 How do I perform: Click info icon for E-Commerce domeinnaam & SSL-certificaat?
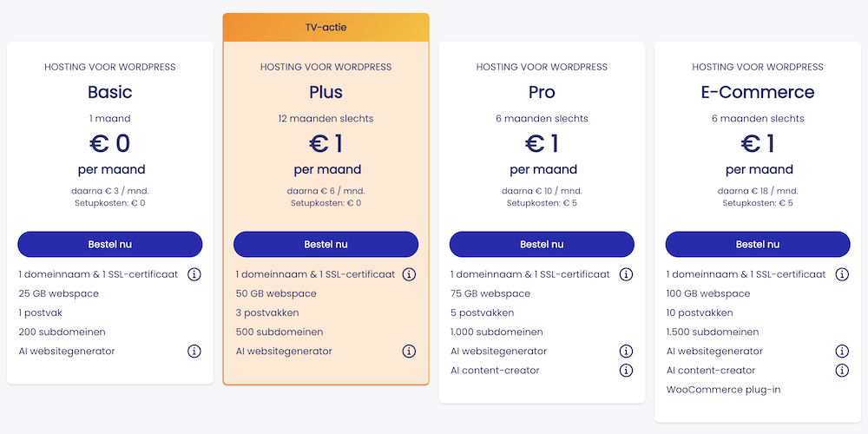coord(842,274)
